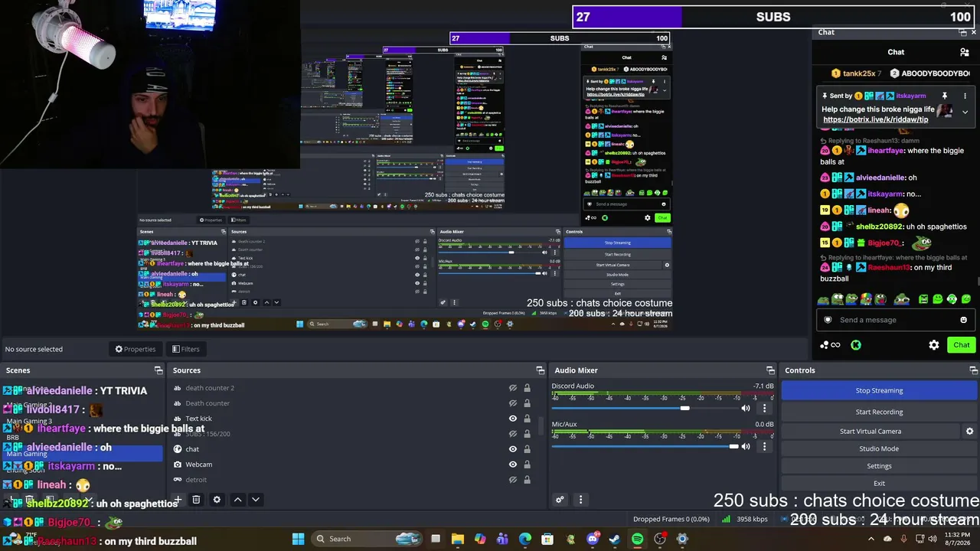980x551 pixels.
Task: Open virtual camera configuration gear
Action: tap(969, 432)
